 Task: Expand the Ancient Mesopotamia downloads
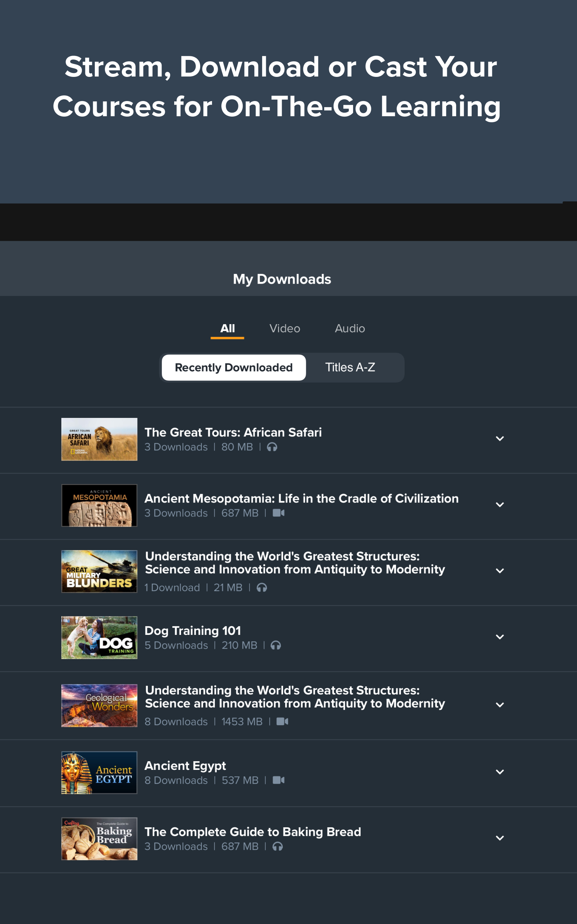pyautogui.click(x=499, y=505)
